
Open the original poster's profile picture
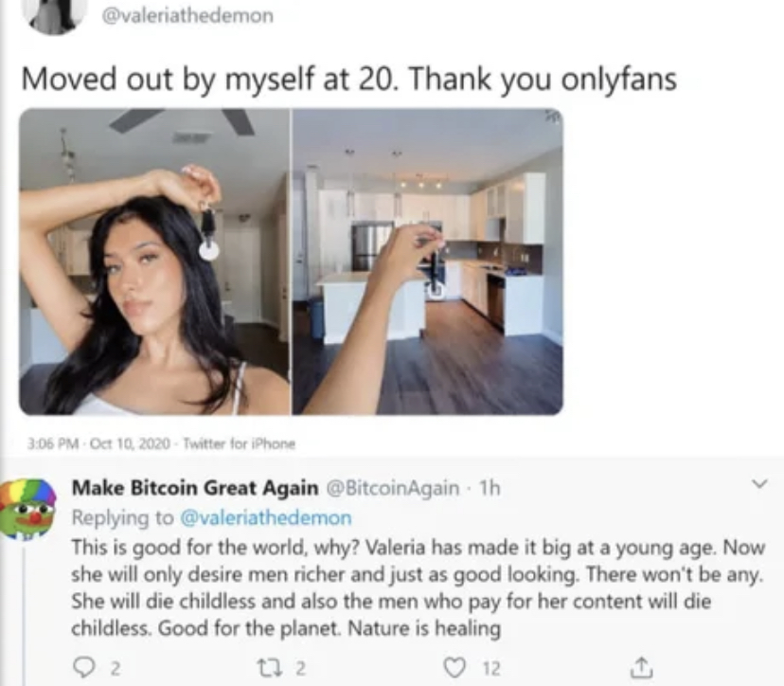(56, 16)
